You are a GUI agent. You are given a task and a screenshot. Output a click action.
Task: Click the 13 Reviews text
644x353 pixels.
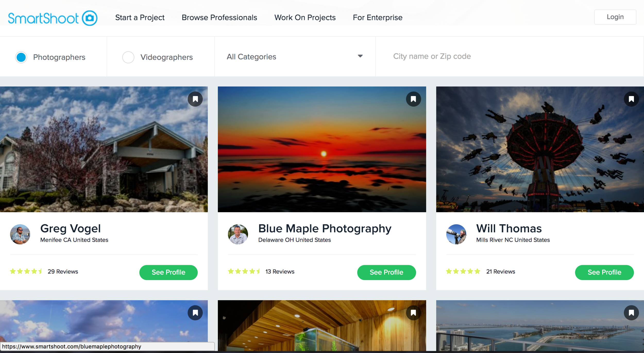coord(280,272)
